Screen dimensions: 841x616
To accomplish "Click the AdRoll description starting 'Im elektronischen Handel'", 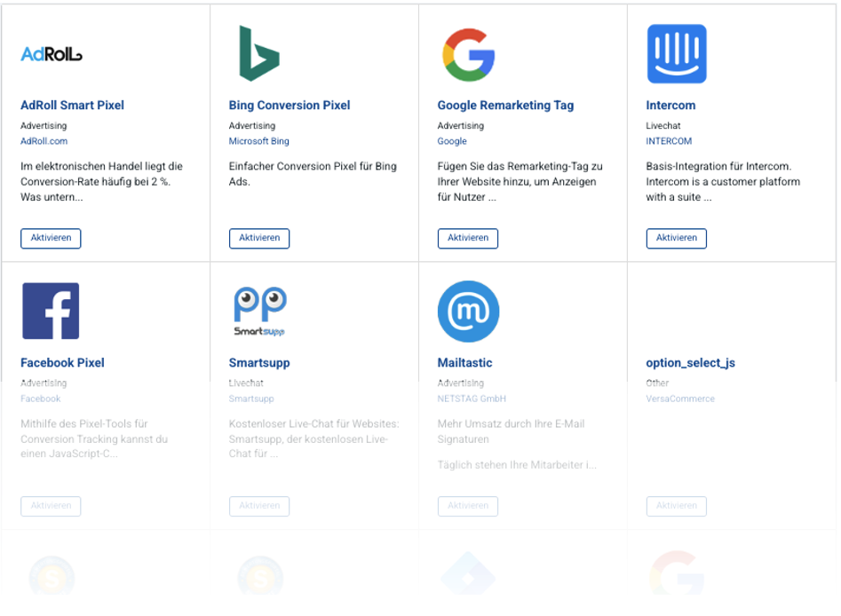I will tap(102, 182).
